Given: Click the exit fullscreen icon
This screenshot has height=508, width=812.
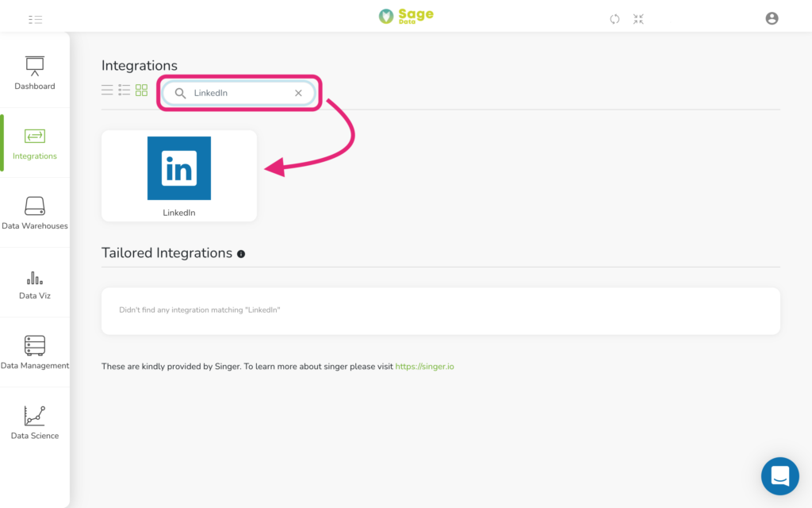Looking at the screenshot, I should (x=638, y=19).
